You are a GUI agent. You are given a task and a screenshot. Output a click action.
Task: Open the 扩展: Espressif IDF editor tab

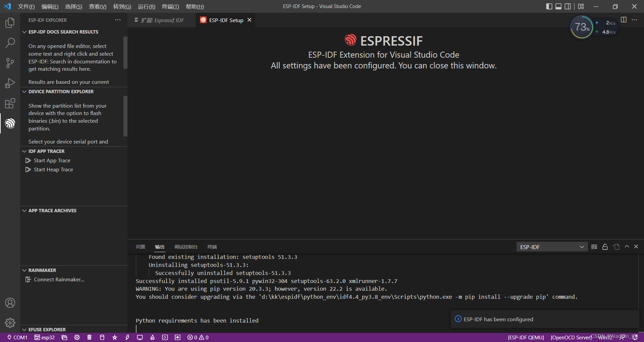pyautogui.click(x=162, y=20)
